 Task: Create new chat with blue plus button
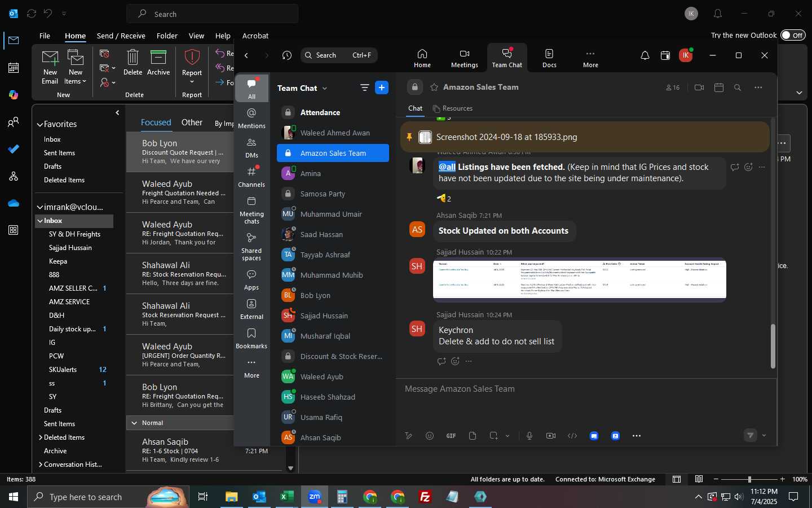382,87
